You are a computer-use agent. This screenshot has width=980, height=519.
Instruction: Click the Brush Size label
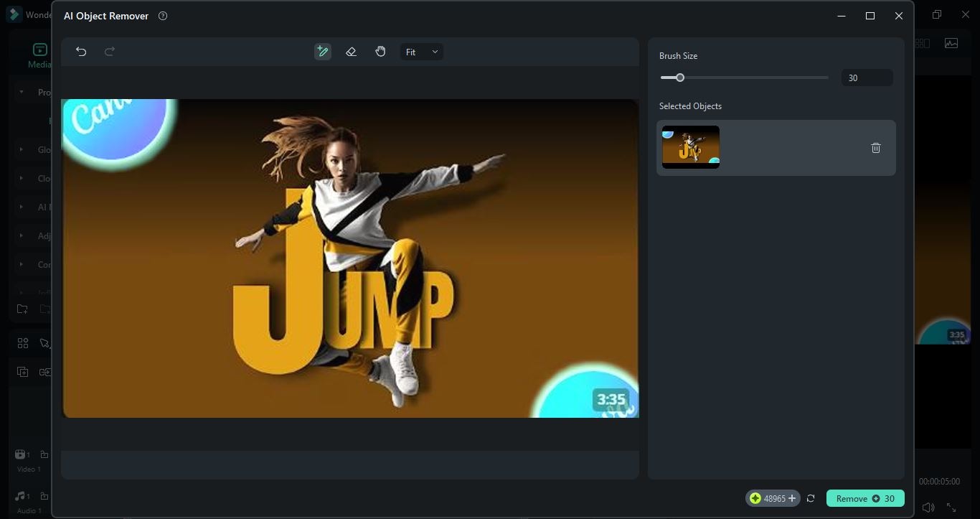(678, 56)
